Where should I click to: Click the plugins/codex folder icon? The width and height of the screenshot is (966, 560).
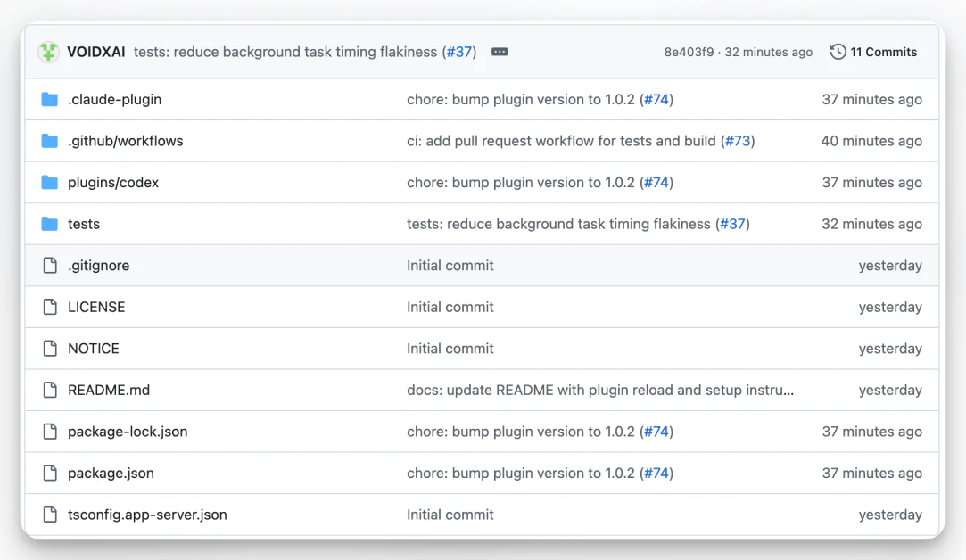pos(50,182)
